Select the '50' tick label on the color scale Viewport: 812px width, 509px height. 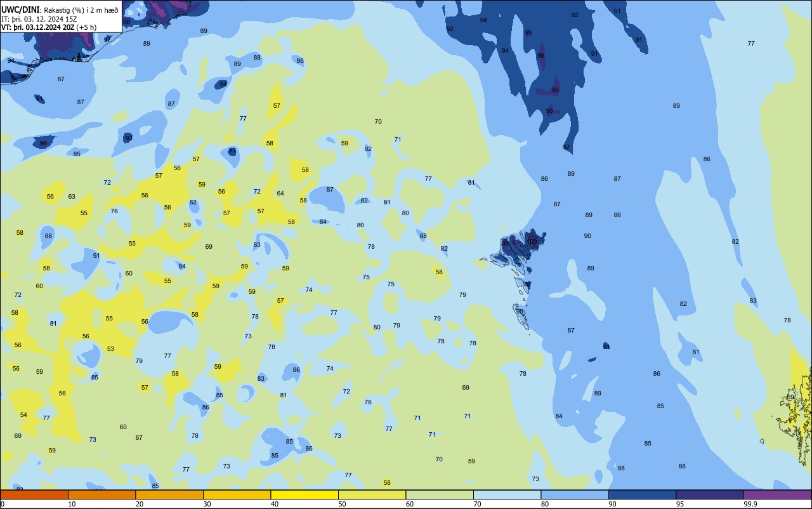click(343, 504)
